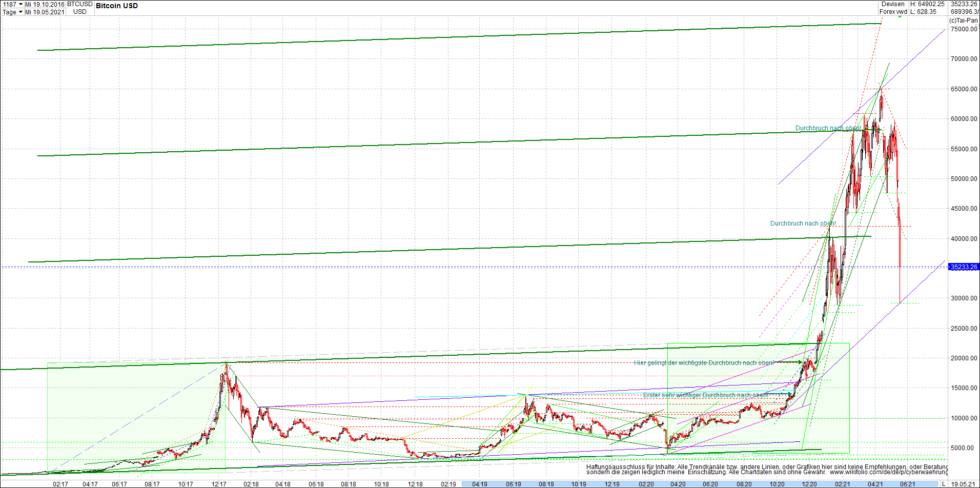Viewport: 980px width, 488px height.
Task: Open the 1187 bar count dropdown
Action: (x=21, y=4)
